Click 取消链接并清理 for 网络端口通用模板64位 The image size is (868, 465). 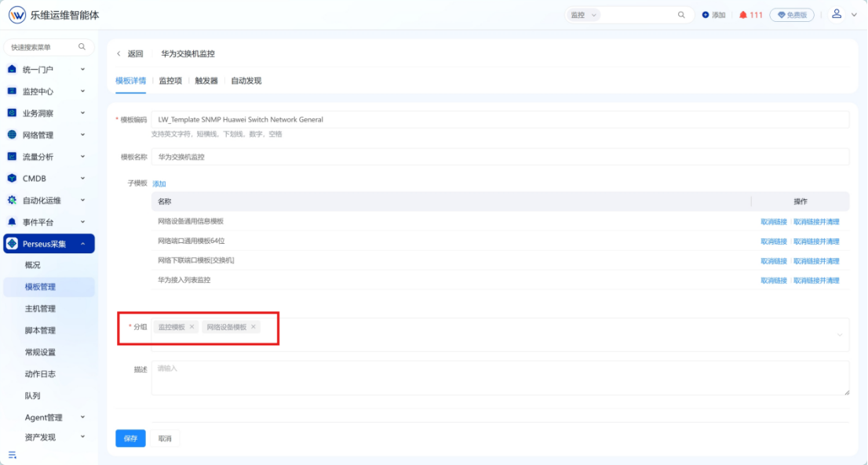click(816, 242)
